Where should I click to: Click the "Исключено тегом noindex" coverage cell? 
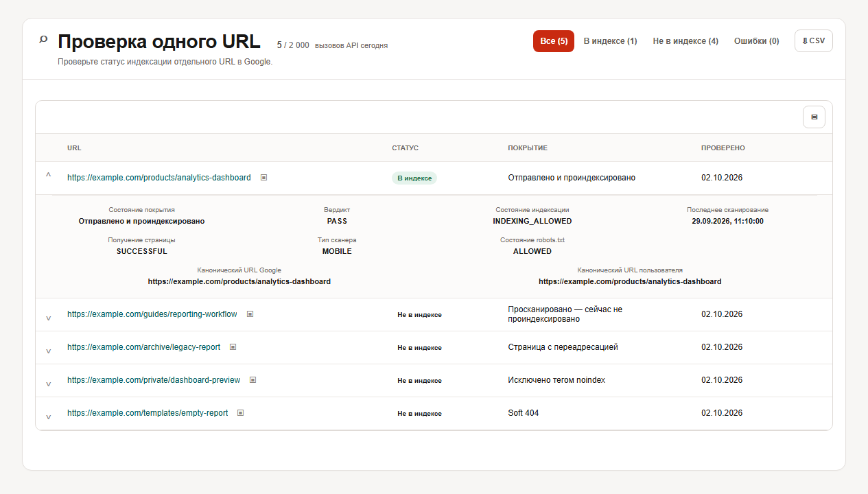556,380
